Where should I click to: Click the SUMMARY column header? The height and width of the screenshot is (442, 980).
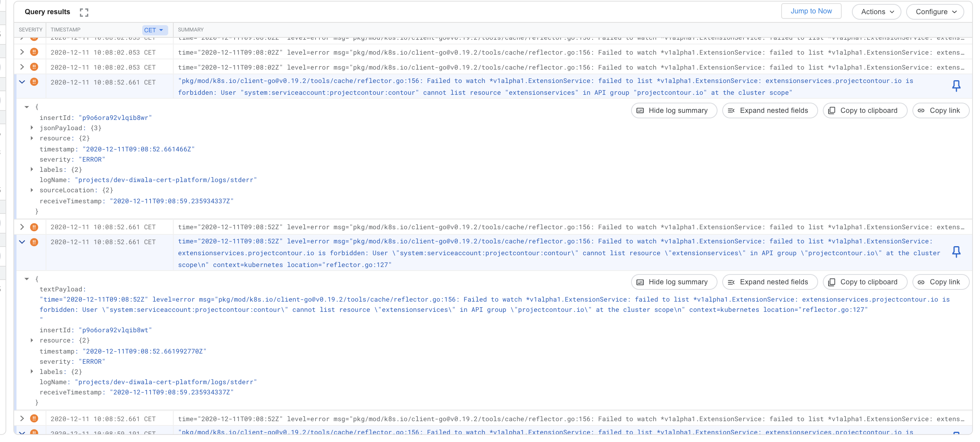tap(191, 29)
